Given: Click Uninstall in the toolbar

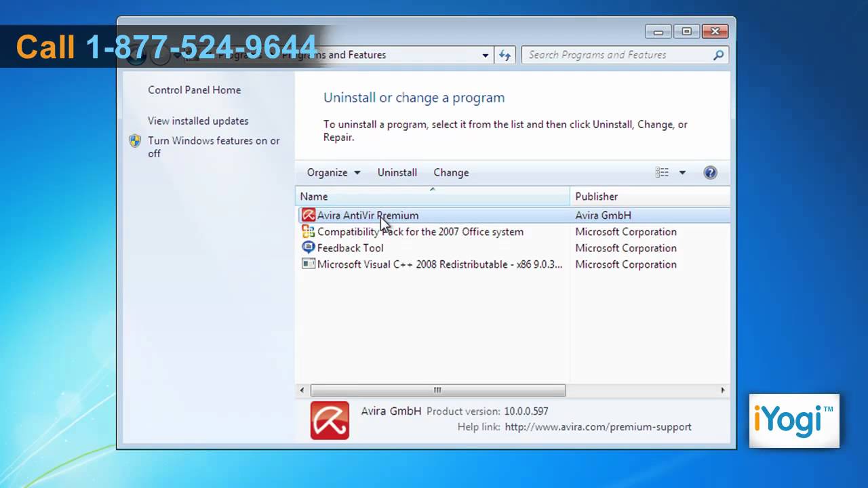Looking at the screenshot, I should pos(397,172).
